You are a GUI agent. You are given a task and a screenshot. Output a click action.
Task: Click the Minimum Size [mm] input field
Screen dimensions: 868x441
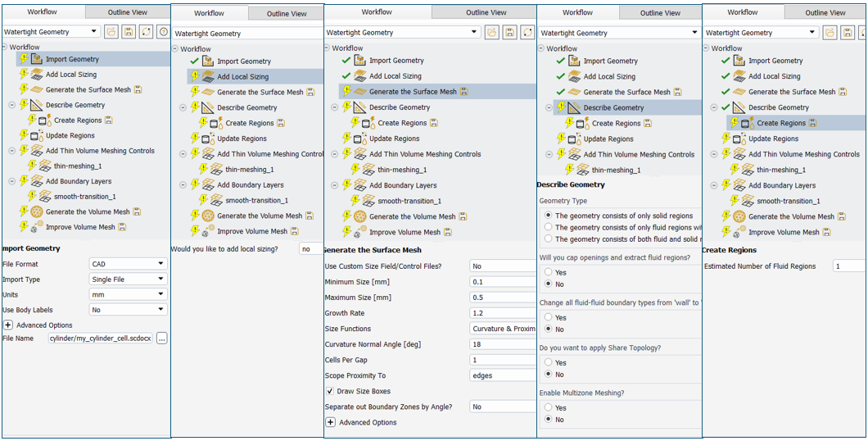tap(503, 282)
